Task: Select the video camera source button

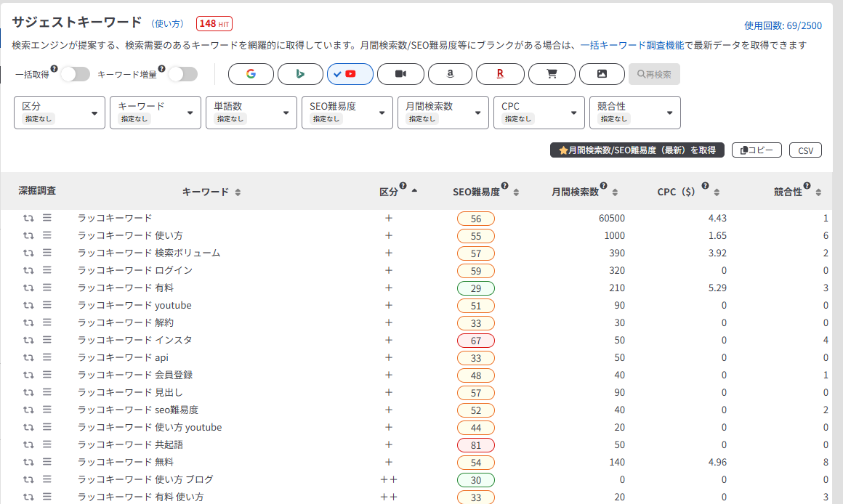Action: coord(400,74)
